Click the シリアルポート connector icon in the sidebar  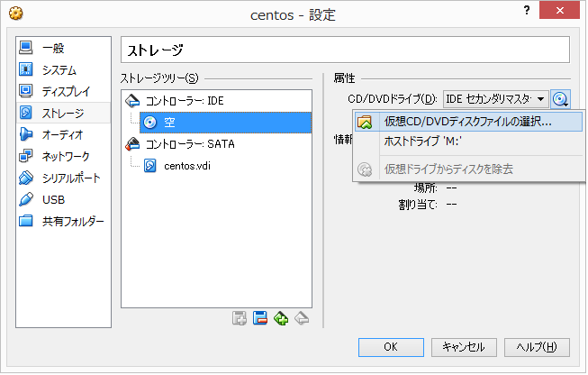point(26,178)
